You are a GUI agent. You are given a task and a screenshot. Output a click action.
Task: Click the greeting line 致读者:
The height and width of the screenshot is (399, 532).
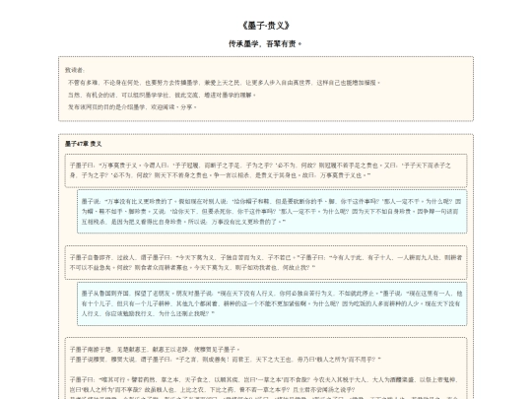[x=75, y=70]
